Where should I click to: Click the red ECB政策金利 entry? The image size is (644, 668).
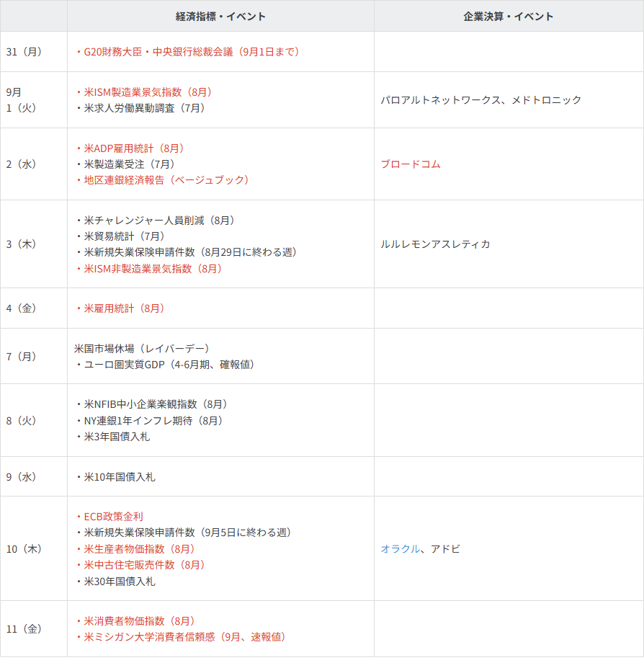pyautogui.click(x=109, y=517)
